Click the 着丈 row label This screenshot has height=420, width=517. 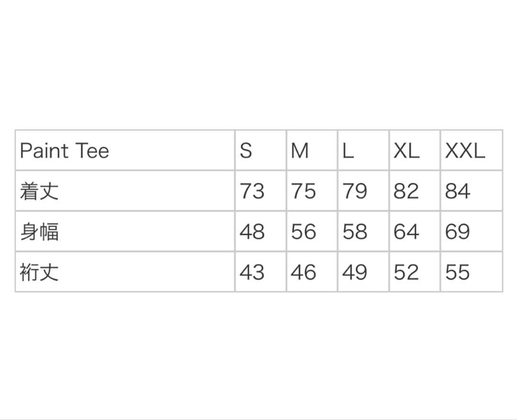coord(39,191)
